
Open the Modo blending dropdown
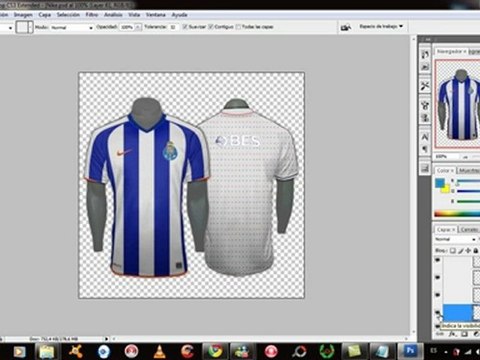tap(71, 28)
